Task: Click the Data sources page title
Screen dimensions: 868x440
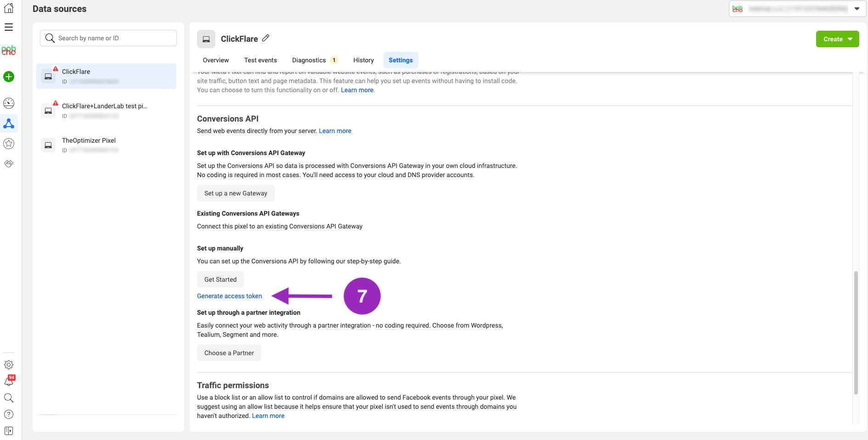Action: [60, 9]
